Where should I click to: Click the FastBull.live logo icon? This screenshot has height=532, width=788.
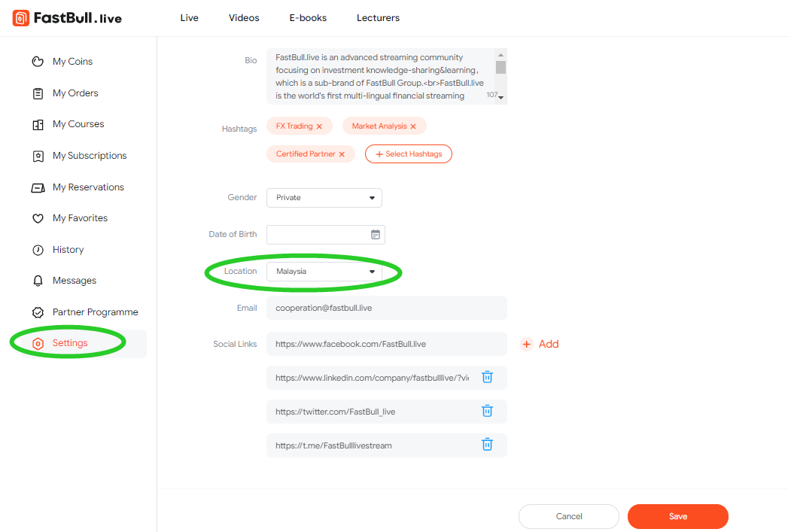click(20, 18)
